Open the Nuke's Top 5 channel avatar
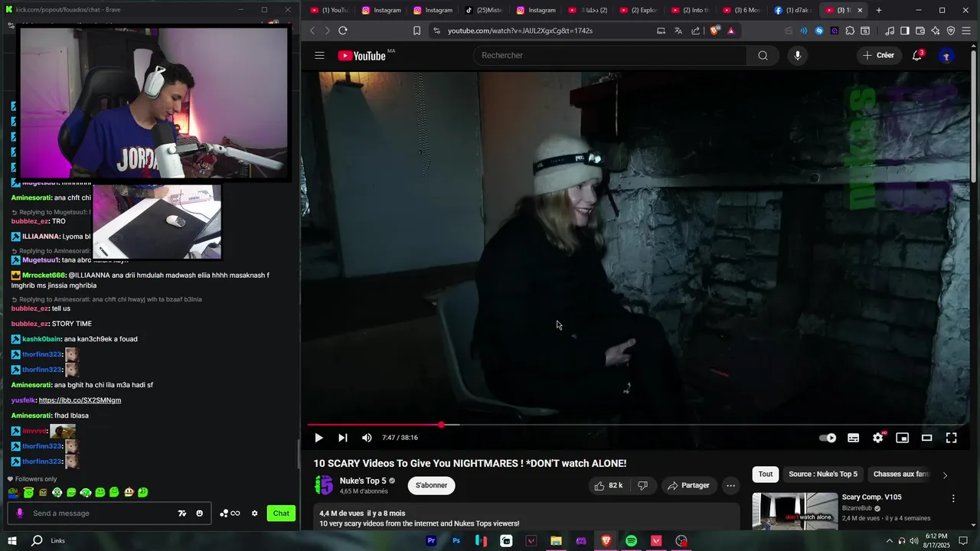Image resolution: width=980 pixels, height=551 pixels. [324, 485]
